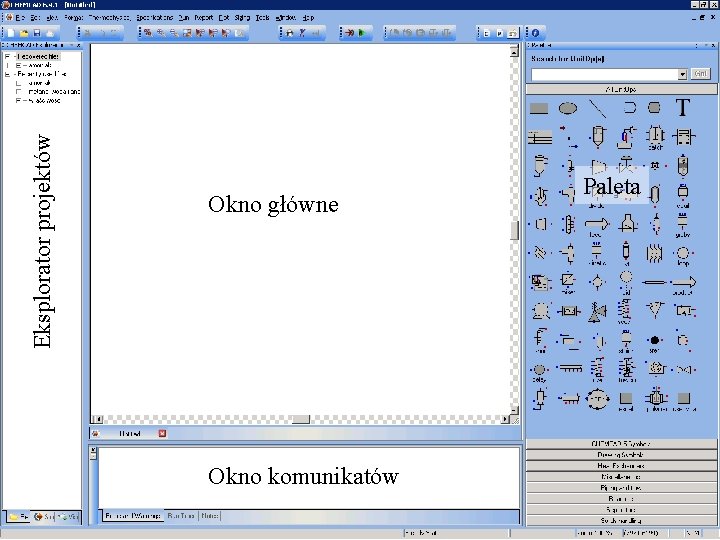Viewport: 720px width, 540px height.
Task: Select the open bracket polyline shape in palette
Action: (x=630, y=108)
